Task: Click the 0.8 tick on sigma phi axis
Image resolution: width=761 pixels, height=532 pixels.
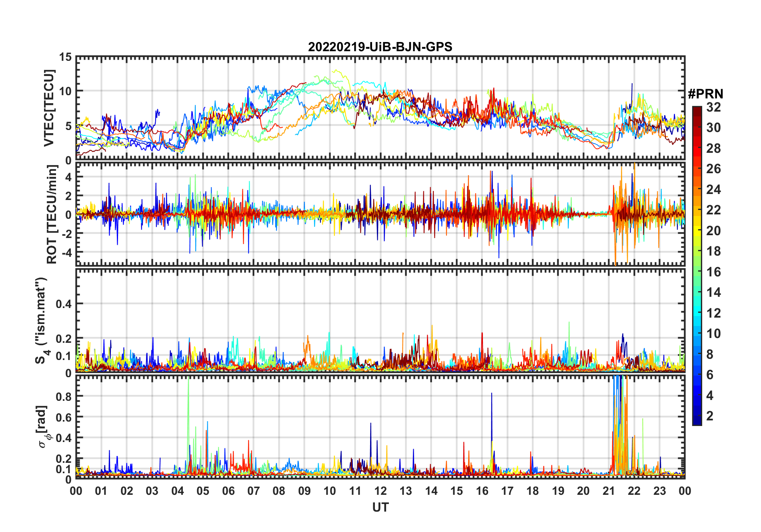Action: [x=64, y=396]
